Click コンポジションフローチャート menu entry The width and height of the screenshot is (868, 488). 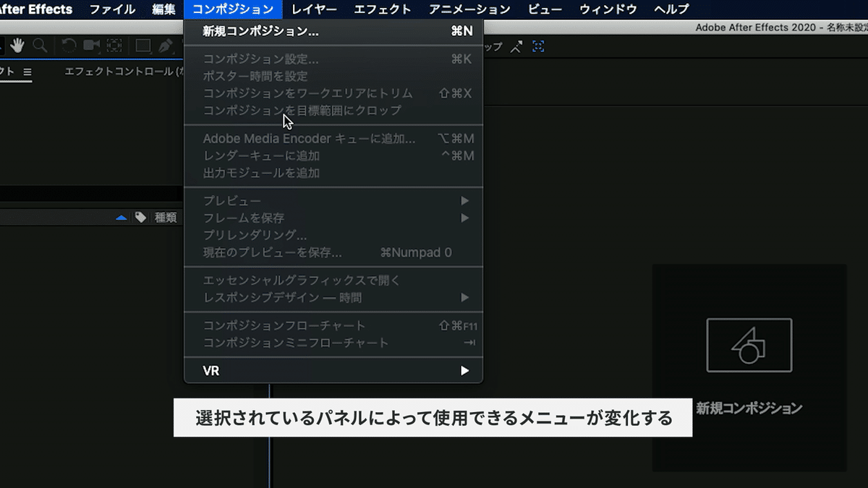coord(333,325)
